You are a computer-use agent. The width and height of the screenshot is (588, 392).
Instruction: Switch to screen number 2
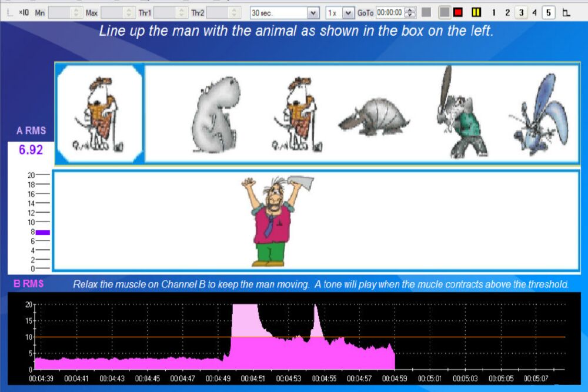coord(507,12)
